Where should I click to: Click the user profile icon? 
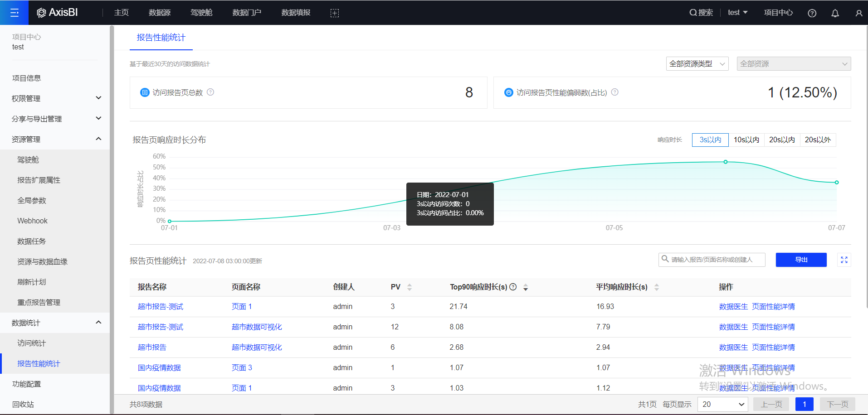pyautogui.click(x=858, y=13)
